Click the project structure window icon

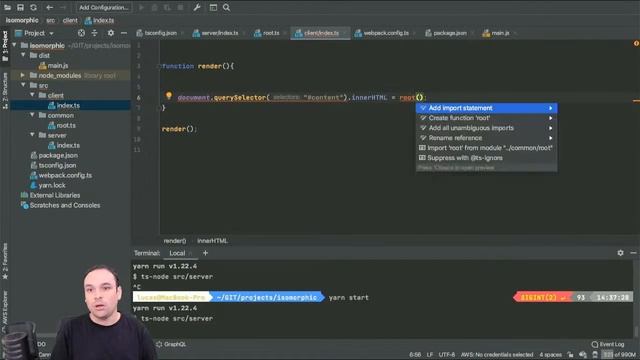pos(213,7)
